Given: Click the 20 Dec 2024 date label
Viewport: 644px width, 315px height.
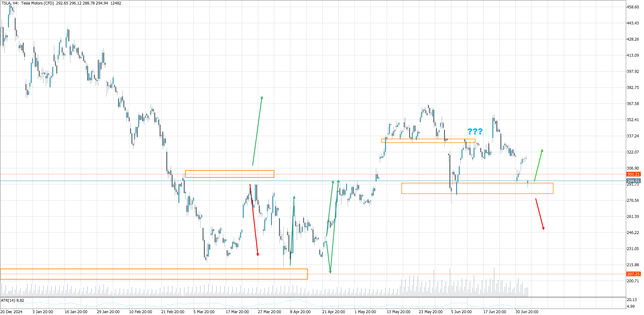Looking at the screenshot, I should pos(12,312).
